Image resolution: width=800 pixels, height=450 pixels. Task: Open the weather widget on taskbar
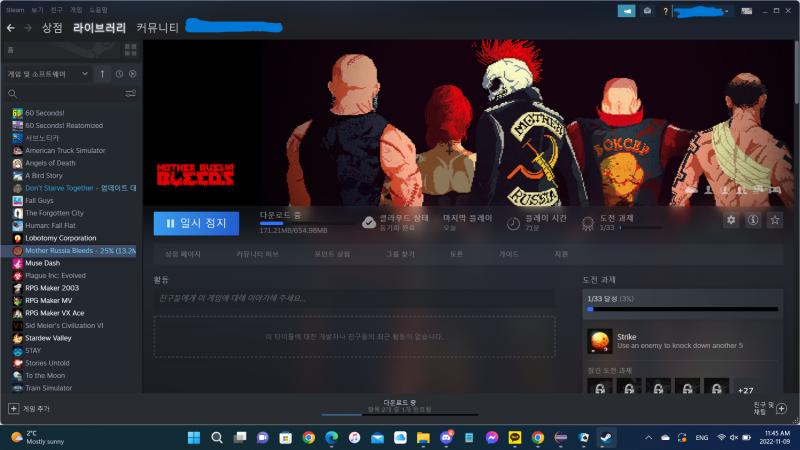click(x=37, y=437)
